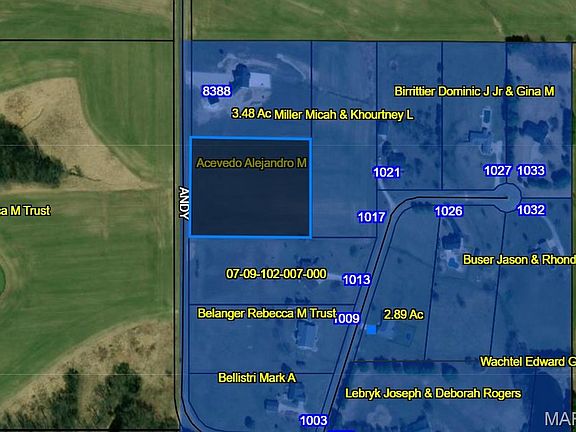Select the highlighted Acevedo Alejandro M parcel
This screenshot has height=432, width=576.
click(251, 188)
